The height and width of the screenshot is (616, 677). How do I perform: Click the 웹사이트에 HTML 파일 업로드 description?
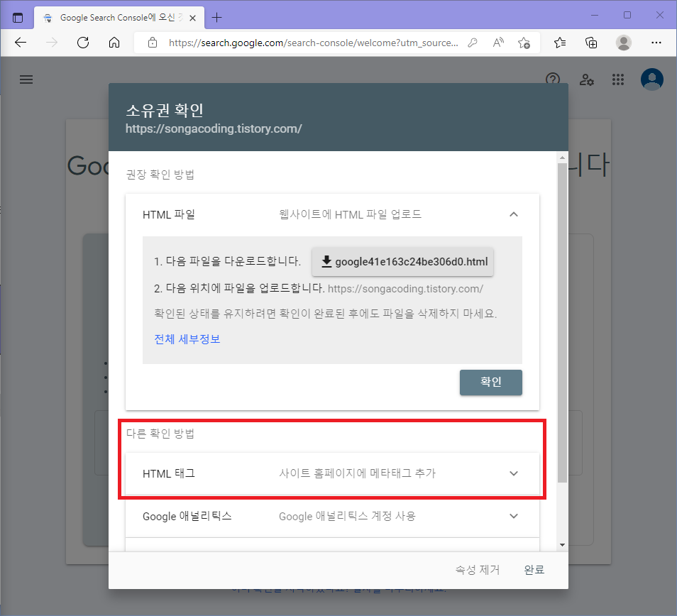tap(350, 214)
